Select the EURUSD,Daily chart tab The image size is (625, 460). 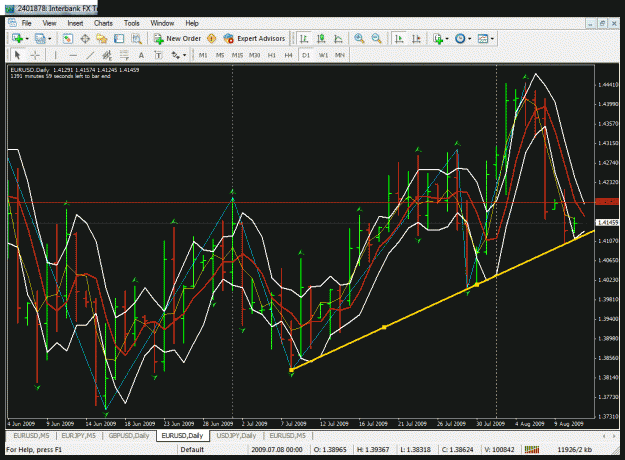click(x=183, y=436)
